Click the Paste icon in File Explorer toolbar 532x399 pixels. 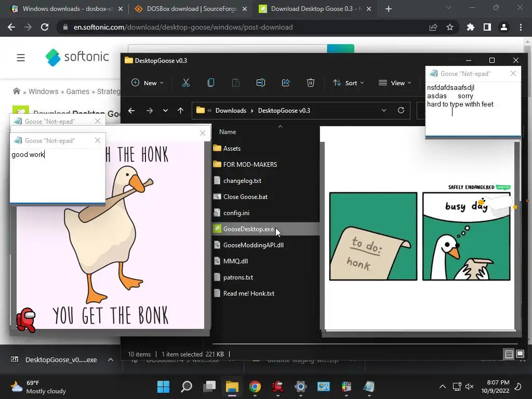pos(235,83)
